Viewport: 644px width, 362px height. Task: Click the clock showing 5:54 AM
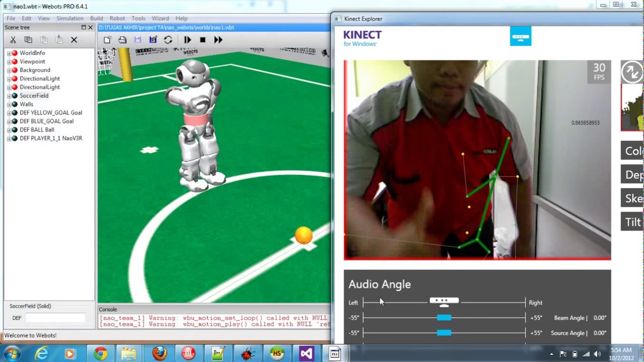point(621,350)
